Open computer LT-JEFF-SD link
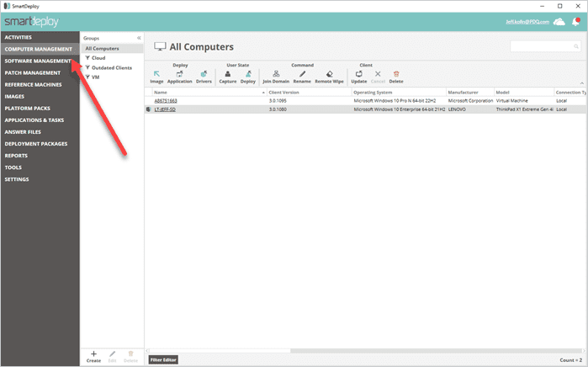Screen dimensions: 588x367 [x=165, y=109]
